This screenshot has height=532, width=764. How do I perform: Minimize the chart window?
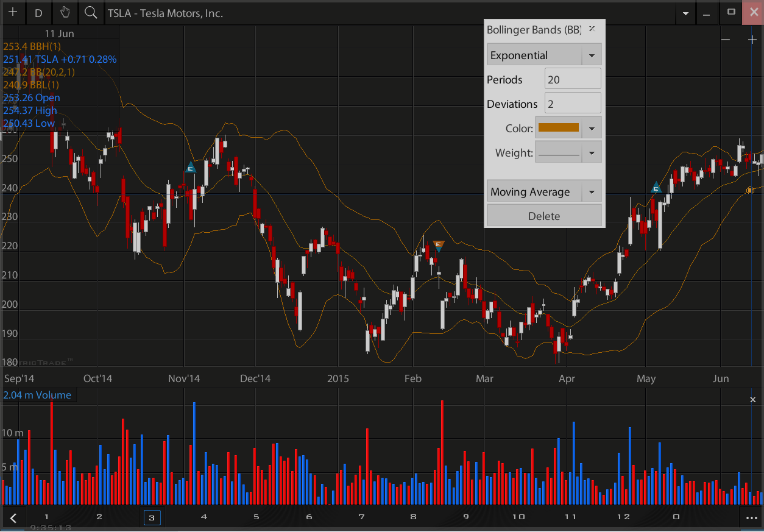[707, 13]
